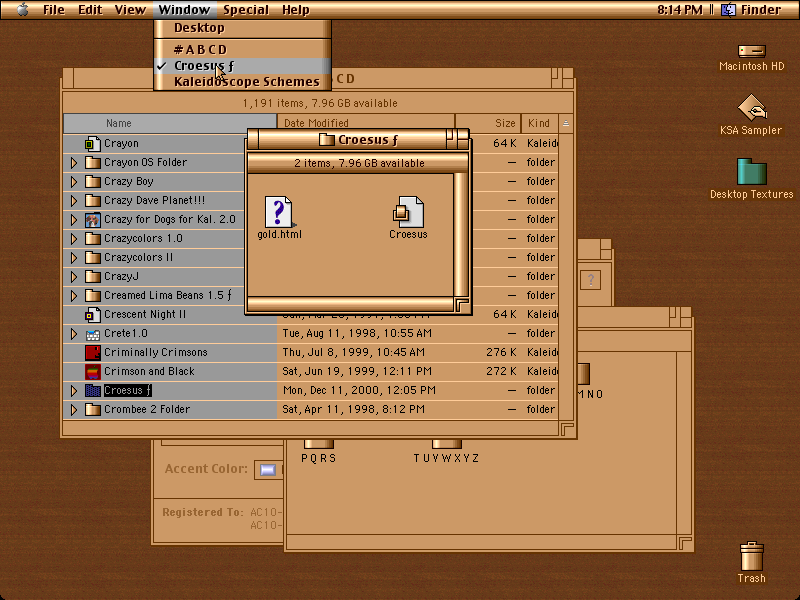Click the Crazycolors 1.0 folder icon

(92, 239)
